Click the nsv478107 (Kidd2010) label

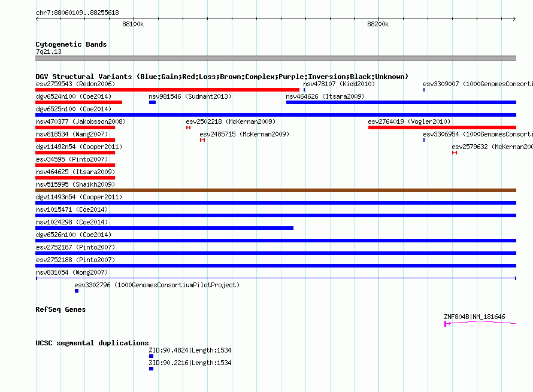tap(339, 84)
